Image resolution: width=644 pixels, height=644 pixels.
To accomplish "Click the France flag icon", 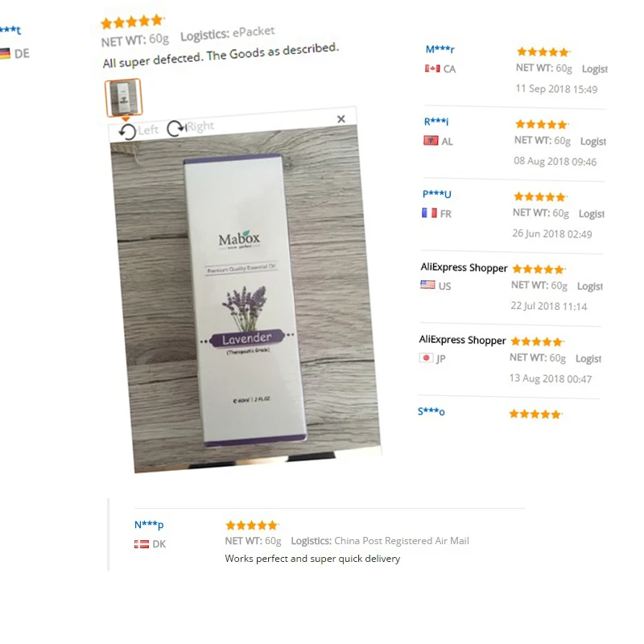I will (x=429, y=213).
